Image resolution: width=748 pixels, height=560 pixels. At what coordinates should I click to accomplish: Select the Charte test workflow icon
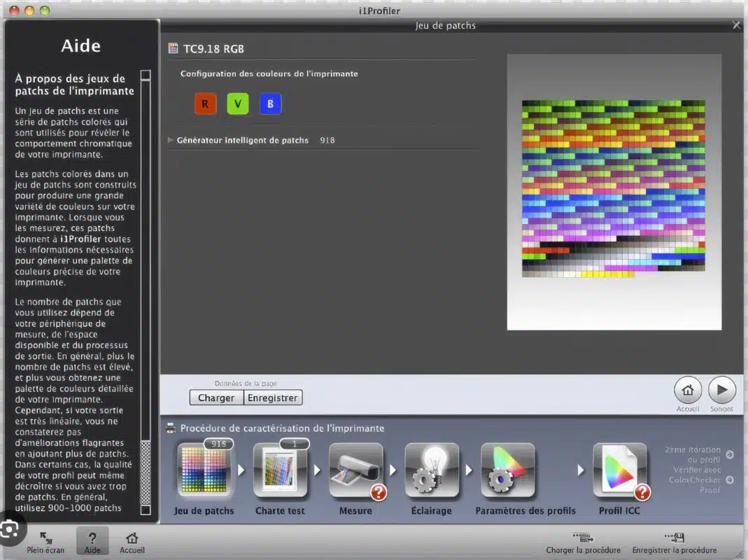[x=280, y=471]
